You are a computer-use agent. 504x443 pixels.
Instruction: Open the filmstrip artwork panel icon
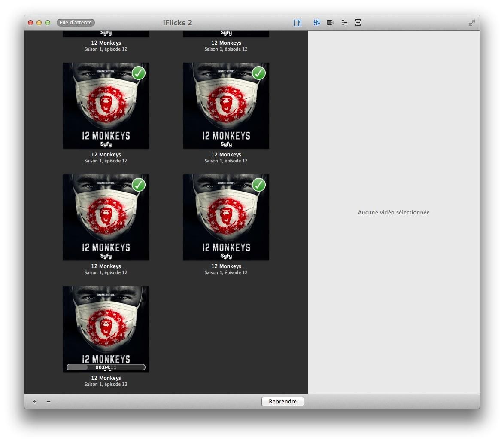[358, 22]
